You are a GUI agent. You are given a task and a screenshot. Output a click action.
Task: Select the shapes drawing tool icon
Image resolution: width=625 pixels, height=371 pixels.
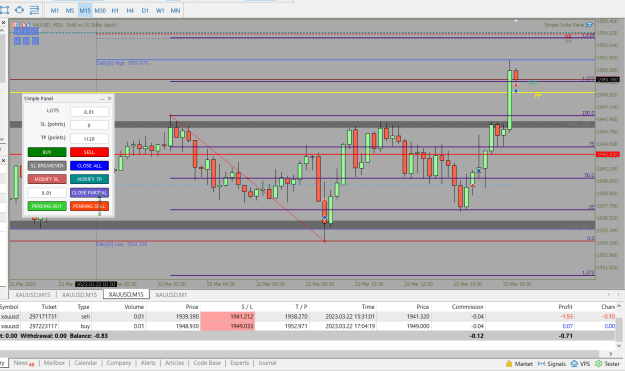click(x=19, y=10)
